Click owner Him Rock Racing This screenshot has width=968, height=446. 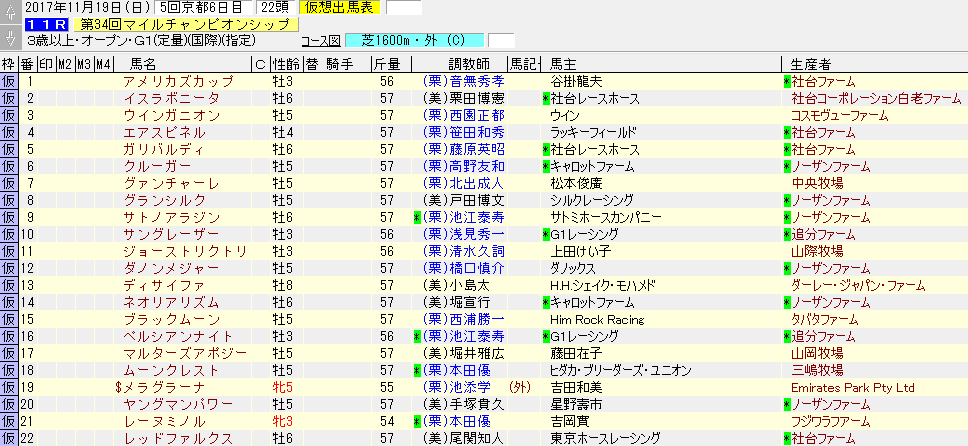coord(597,319)
